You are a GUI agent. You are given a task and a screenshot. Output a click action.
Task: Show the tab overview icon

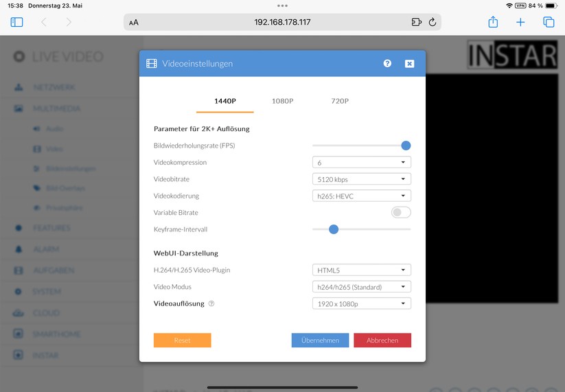tap(549, 22)
